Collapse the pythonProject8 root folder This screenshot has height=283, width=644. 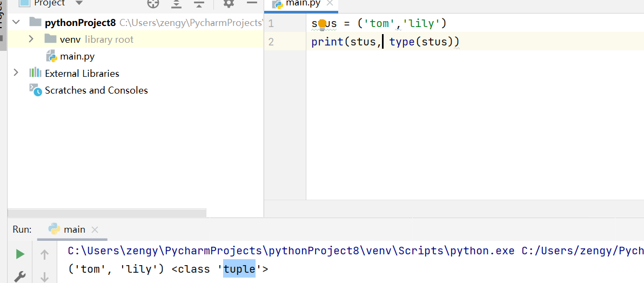click(16, 22)
